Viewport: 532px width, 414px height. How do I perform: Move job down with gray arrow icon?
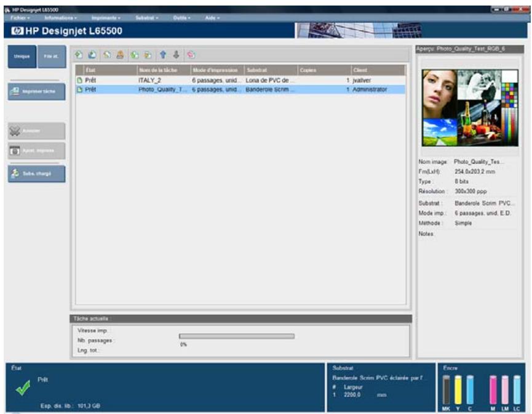(176, 55)
